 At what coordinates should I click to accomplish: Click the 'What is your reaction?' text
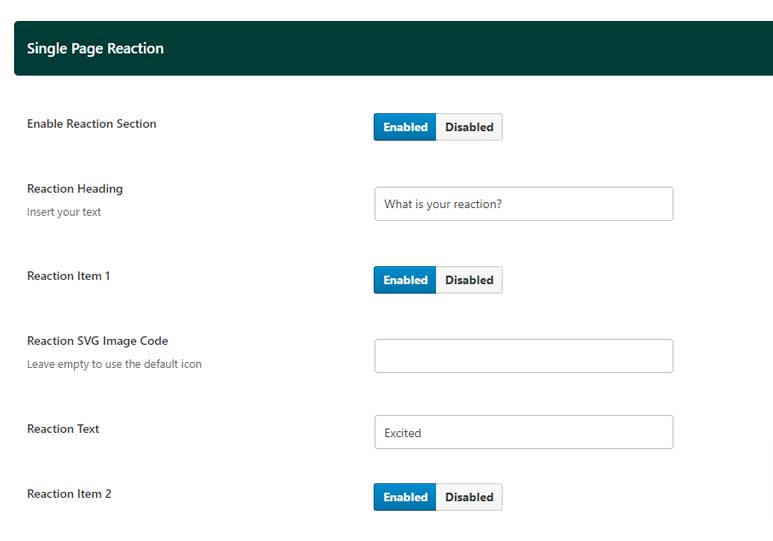443,204
